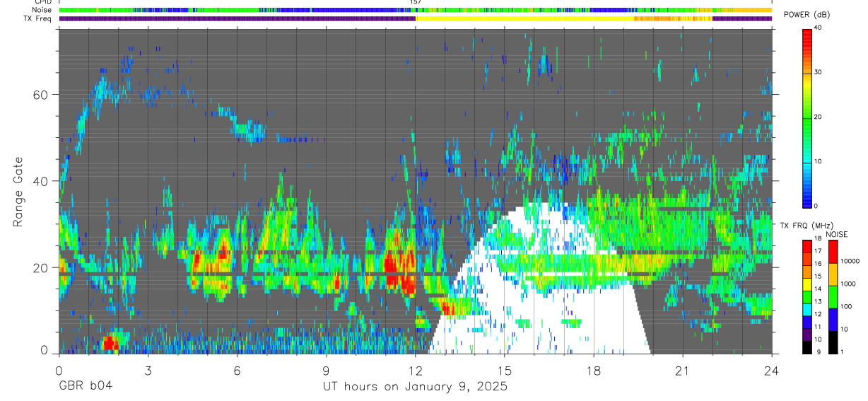Click the 3 hour tick on time axis

[148, 370]
